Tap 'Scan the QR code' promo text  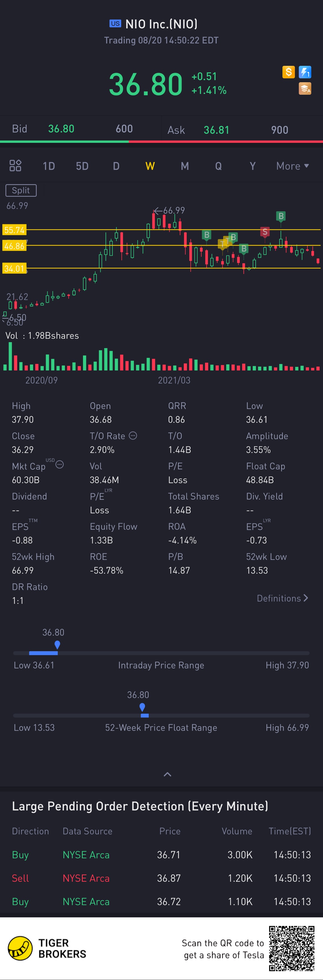(x=223, y=949)
